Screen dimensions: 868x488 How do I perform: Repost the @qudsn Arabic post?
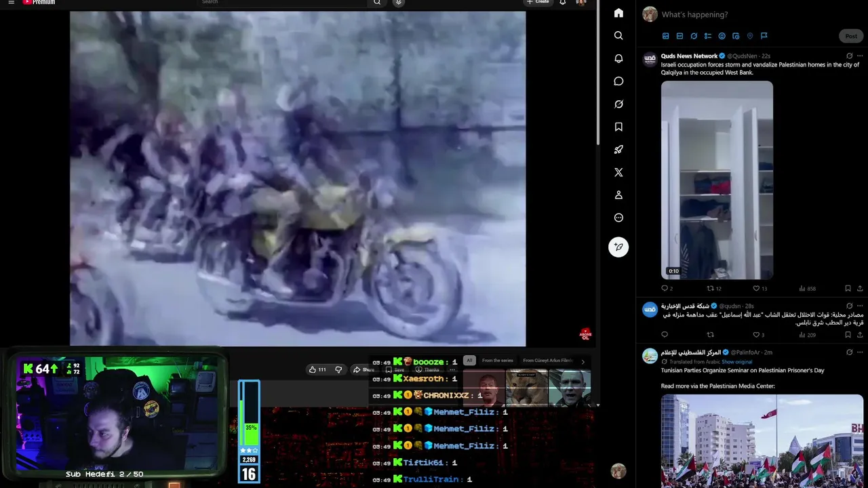pyautogui.click(x=711, y=335)
